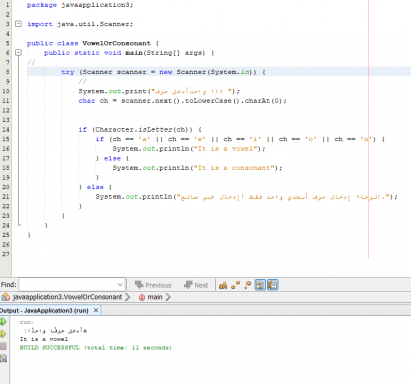The width and height of the screenshot is (411, 384).
Task: Select main method breadcrumb
Action: (155, 297)
